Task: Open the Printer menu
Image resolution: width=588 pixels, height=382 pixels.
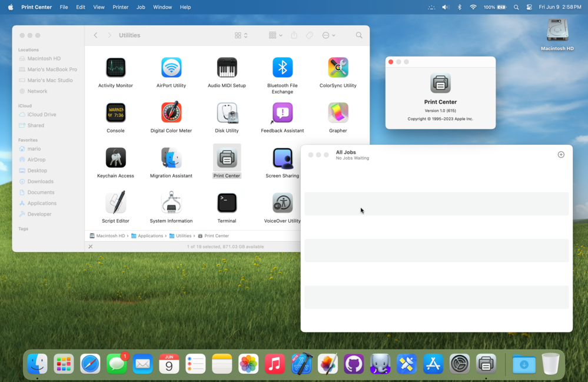Action: [121, 7]
